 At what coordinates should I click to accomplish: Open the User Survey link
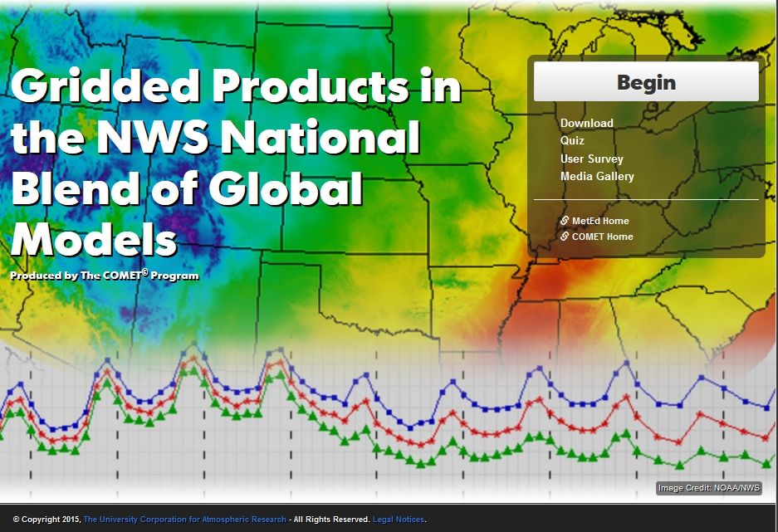[x=591, y=159]
